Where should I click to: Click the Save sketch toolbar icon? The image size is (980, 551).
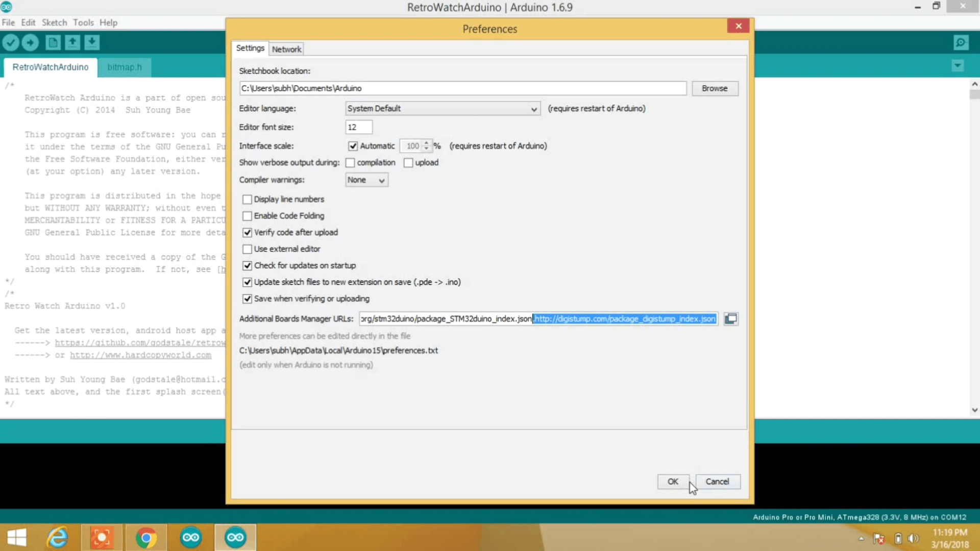(92, 42)
